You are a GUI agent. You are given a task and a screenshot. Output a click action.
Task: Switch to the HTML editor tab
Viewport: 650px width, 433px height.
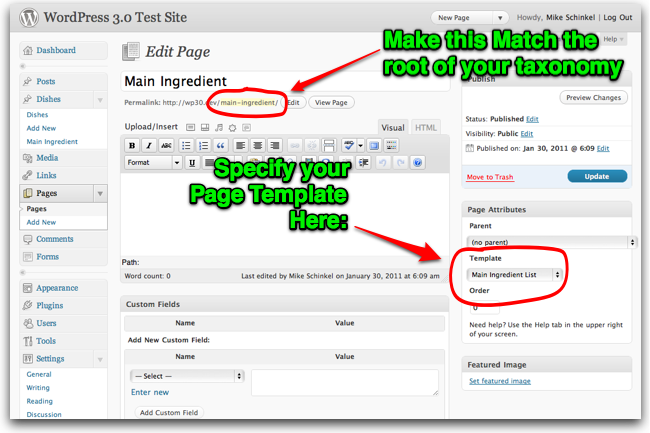426,128
